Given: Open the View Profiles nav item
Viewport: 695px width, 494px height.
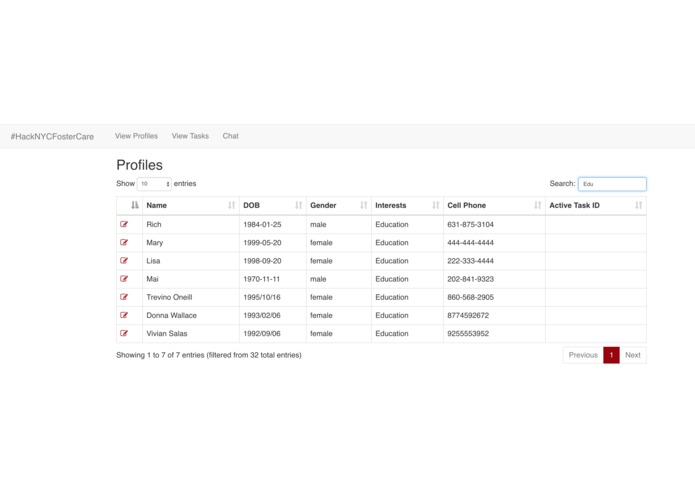Looking at the screenshot, I should [x=136, y=136].
